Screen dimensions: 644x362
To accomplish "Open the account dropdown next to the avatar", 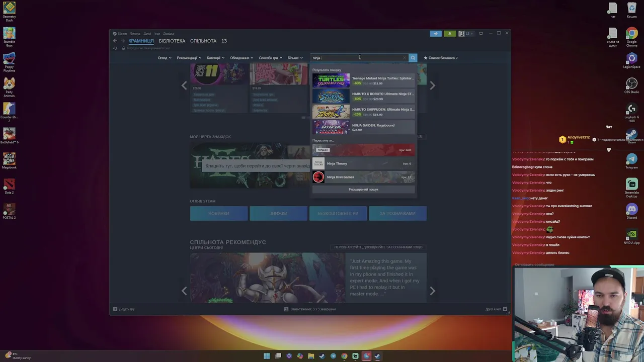I will click(468, 34).
